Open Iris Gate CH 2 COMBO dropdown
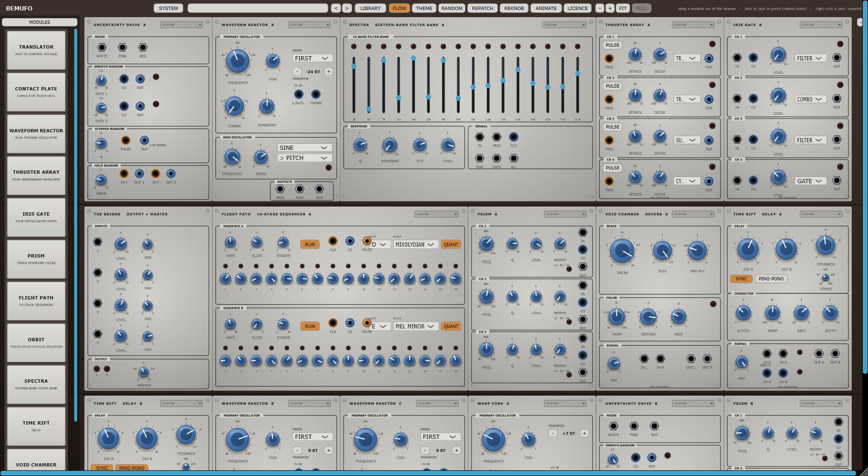The width and height of the screenshot is (868, 476). 810,99
